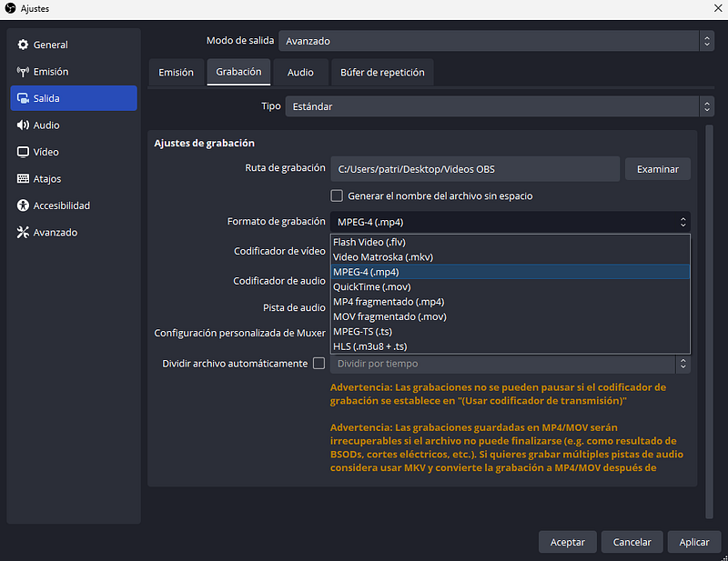Click the Configuración personalizada de Muxer label
The width and height of the screenshot is (728, 561).
click(x=239, y=333)
